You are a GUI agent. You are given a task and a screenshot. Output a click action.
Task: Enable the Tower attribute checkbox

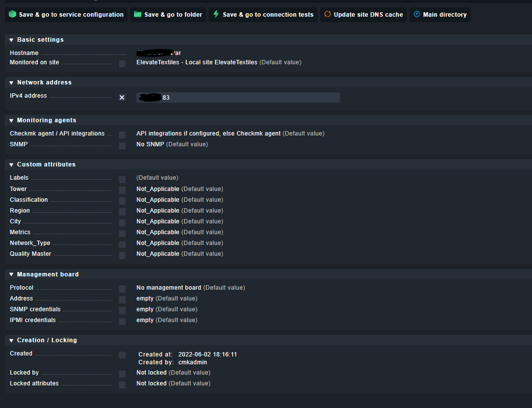tap(122, 190)
